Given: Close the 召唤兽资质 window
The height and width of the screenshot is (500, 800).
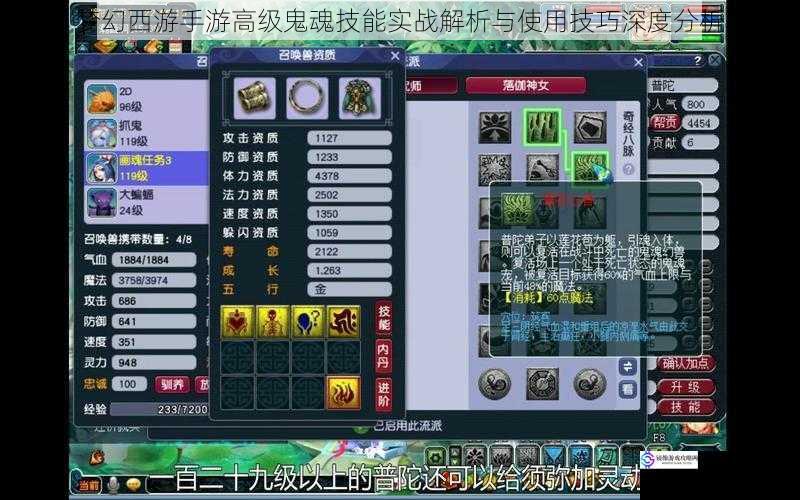Looking at the screenshot, I should [x=395, y=56].
